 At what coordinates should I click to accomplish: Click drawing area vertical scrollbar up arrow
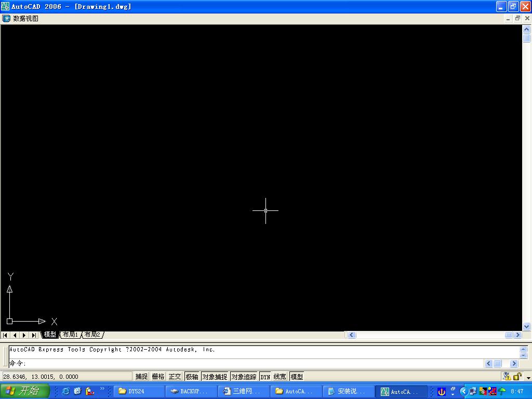pos(527,29)
